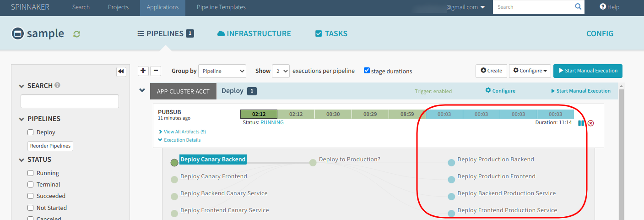Click the Deploy row Start Manual Execution link
Viewport: 644px width, 220px height.
click(581, 91)
